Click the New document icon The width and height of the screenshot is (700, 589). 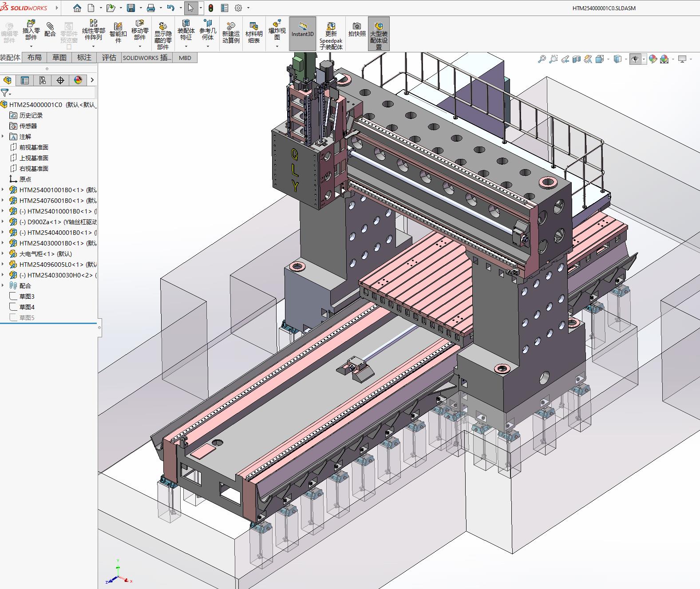coord(91,8)
